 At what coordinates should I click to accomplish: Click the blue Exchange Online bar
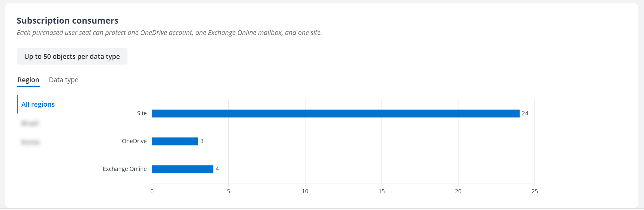[183, 169]
